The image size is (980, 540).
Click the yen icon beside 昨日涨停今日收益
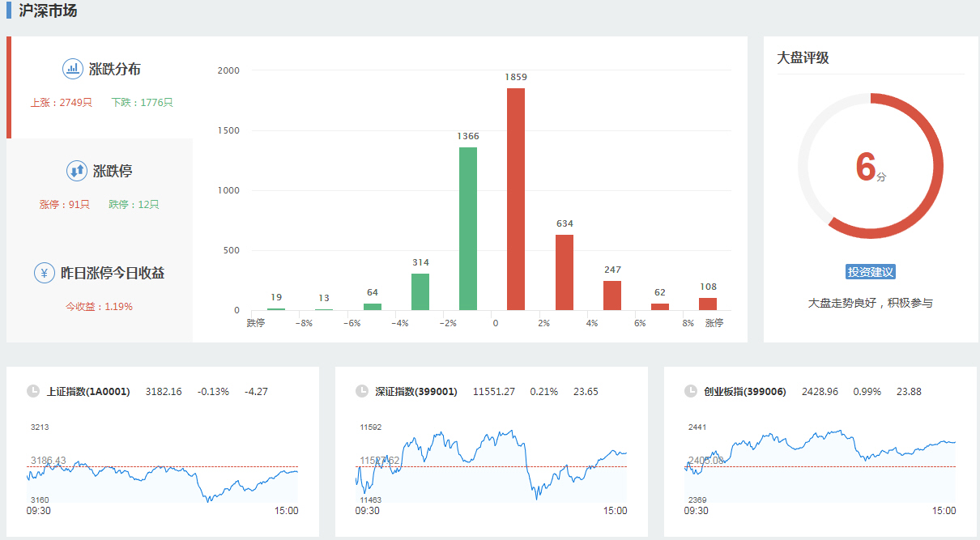coord(45,273)
